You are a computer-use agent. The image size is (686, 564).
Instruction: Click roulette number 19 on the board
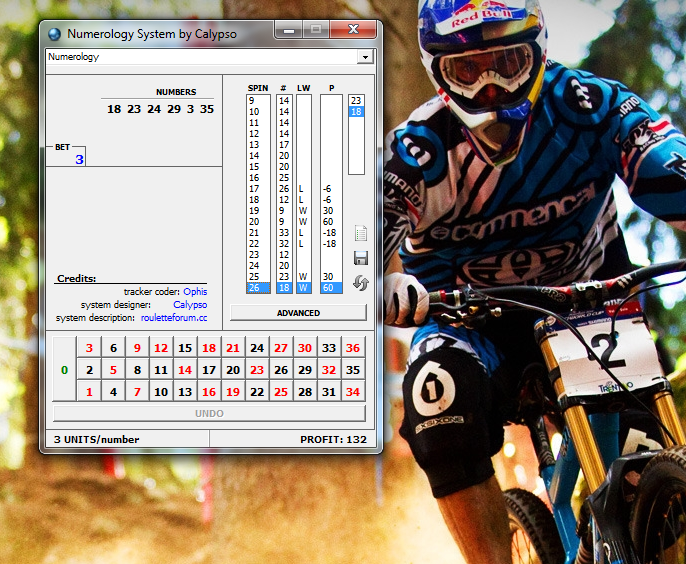click(233, 392)
